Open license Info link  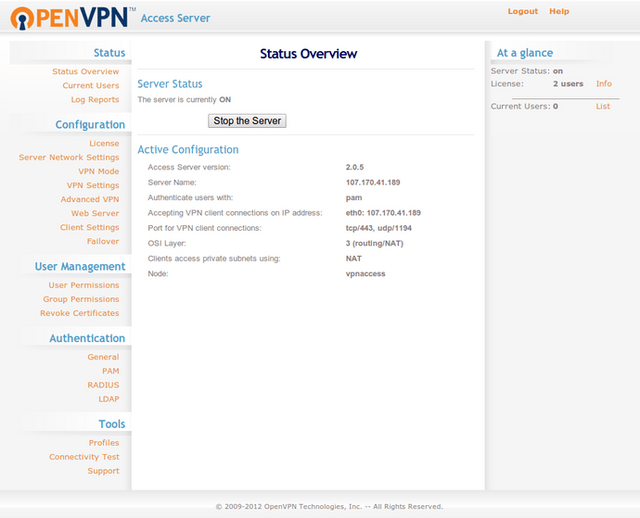(x=604, y=84)
